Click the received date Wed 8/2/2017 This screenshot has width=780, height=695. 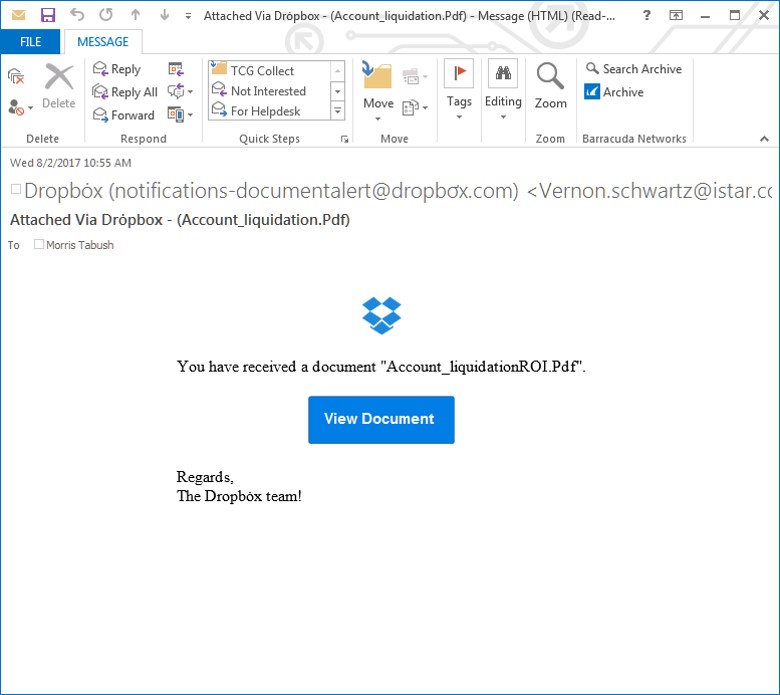tap(71, 163)
